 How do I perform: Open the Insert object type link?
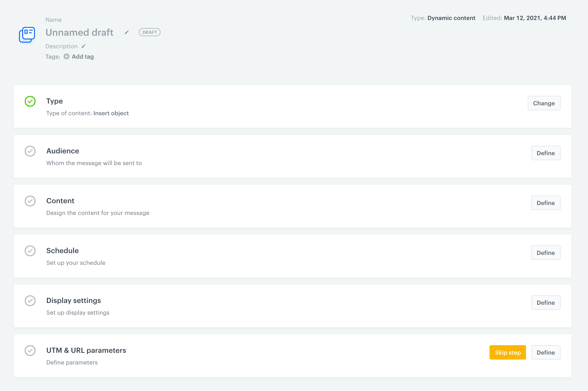click(x=111, y=113)
